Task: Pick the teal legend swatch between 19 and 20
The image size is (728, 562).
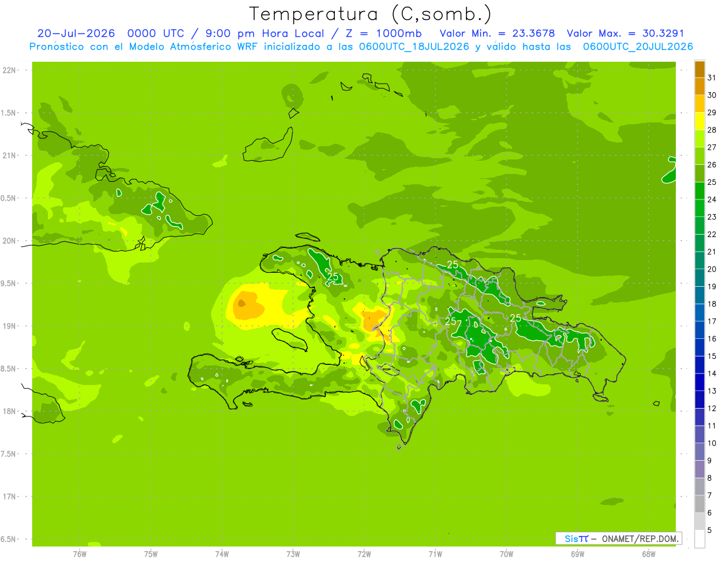Action: point(699,278)
